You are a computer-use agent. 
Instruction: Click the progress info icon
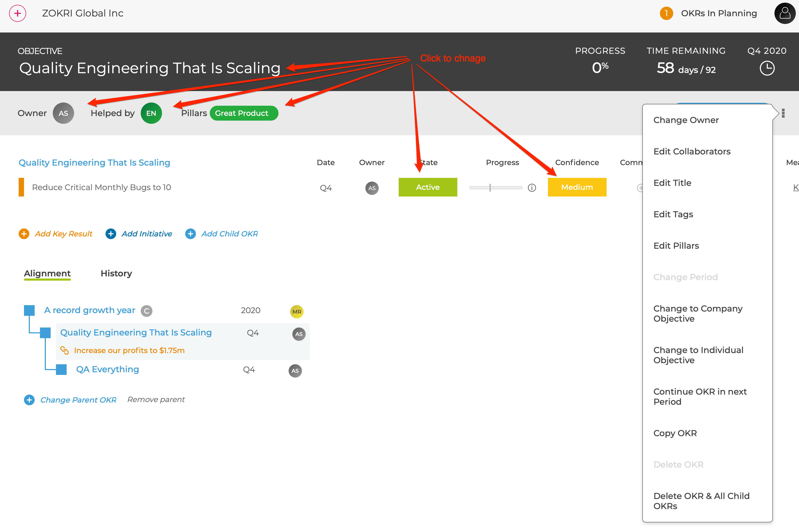point(532,188)
